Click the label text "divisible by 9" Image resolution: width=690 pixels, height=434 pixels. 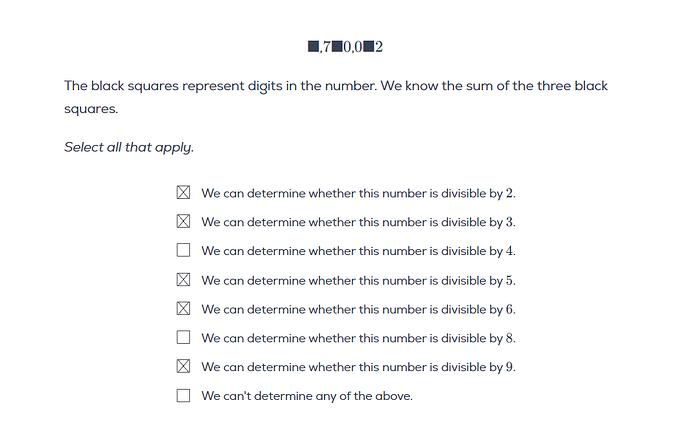478,367
